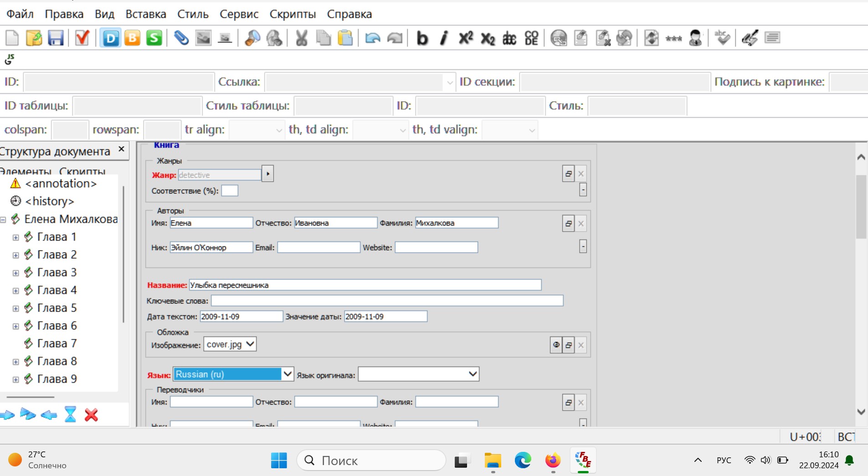Apply code style with the CODE icon
Image resolution: width=868 pixels, height=476 pixels.
(x=531, y=38)
